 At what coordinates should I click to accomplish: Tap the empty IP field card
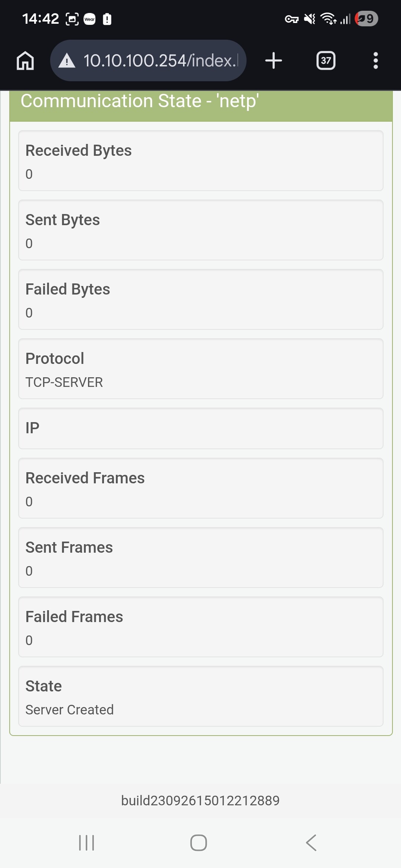[x=200, y=428]
